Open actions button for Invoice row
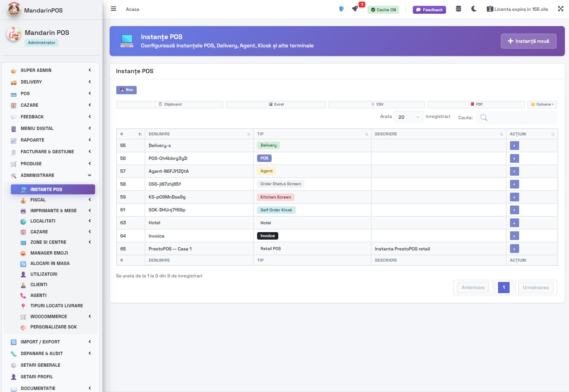 coord(514,236)
